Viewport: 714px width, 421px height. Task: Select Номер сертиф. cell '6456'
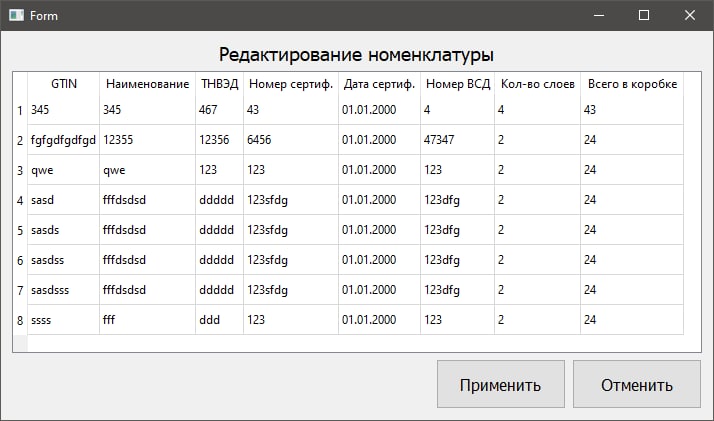(291, 140)
